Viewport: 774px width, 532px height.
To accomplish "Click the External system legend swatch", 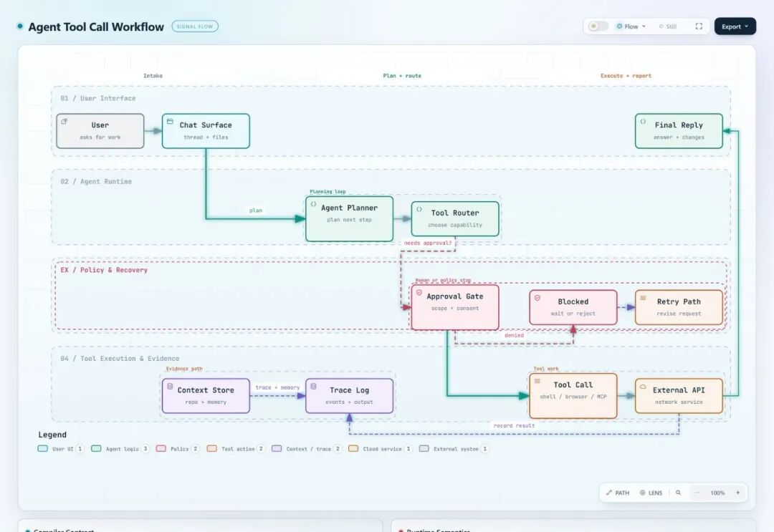I will click(x=424, y=449).
